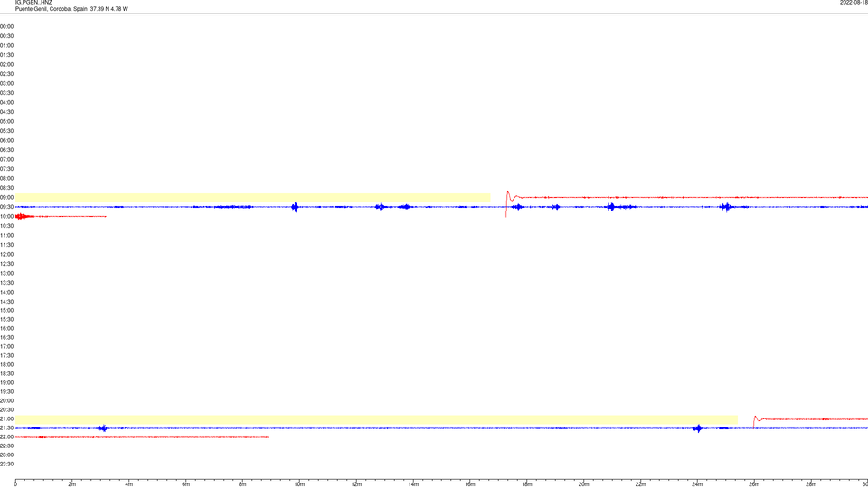Viewport: 868px width, 488px height.
Task: Click the 09:30 time row label
Action: coord(6,207)
